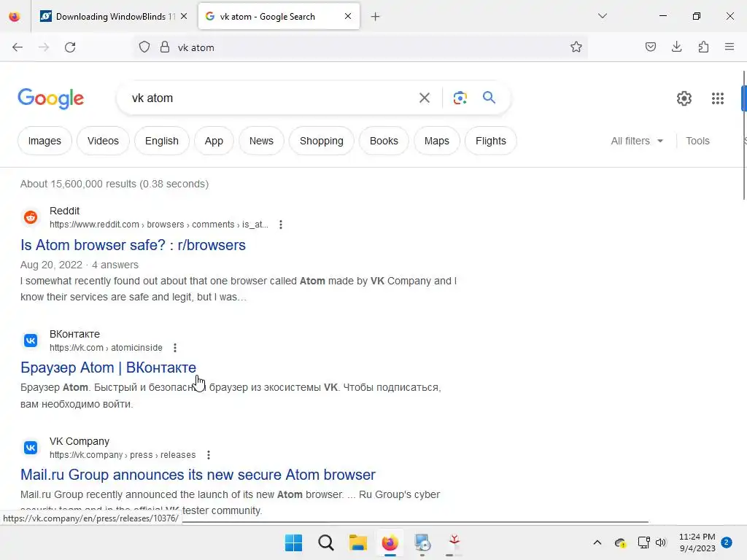Click the page vertical scrollbar

tap(743, 136)
